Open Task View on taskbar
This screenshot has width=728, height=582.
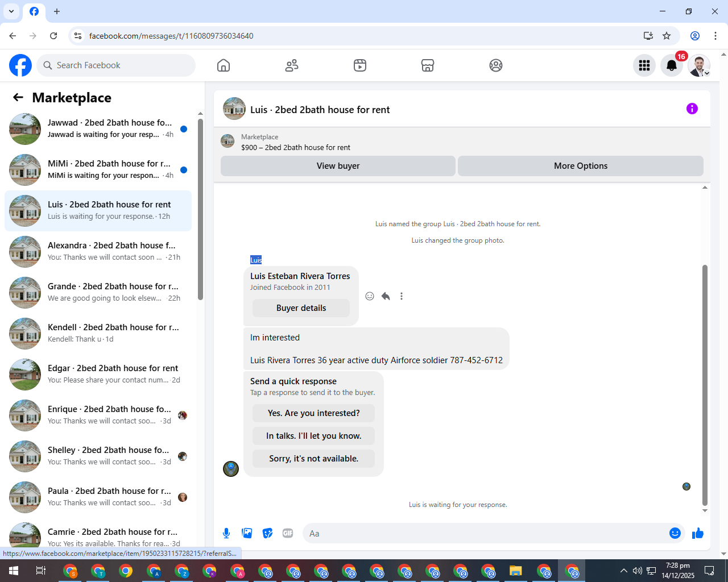(x=41, y=571)
